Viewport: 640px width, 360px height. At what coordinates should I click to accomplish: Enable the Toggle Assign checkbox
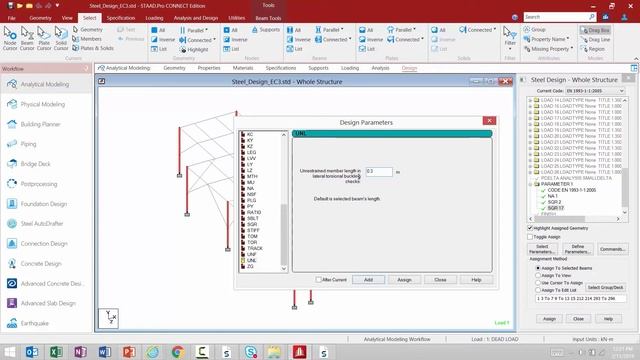point(530,237)
